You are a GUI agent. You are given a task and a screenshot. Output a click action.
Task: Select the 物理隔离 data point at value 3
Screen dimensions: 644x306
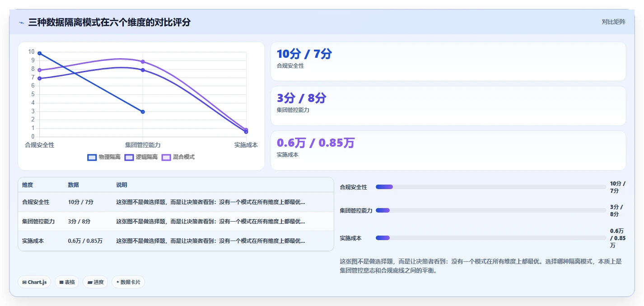pyautogui.click(x=143, y=111)
